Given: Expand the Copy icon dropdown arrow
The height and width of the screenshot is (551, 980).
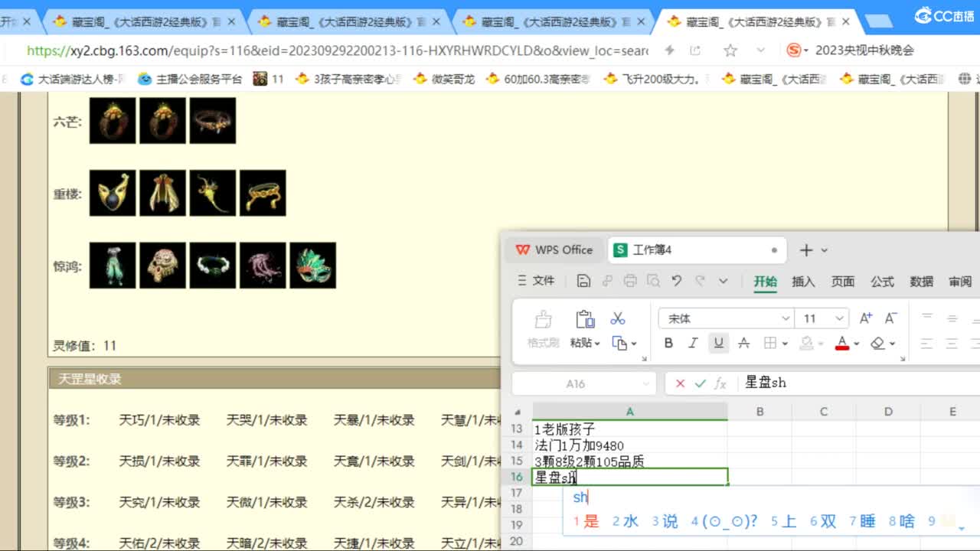Looking at the screenshot, I should point(634,344).
